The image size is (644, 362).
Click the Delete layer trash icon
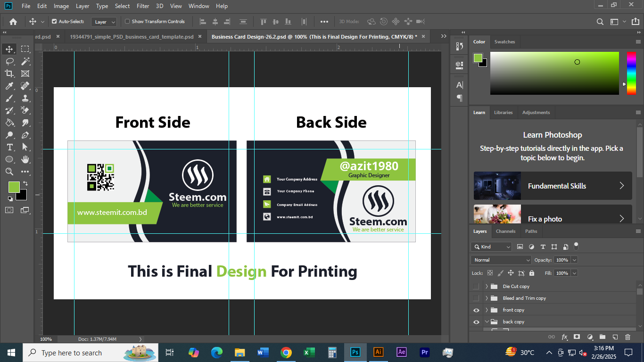[x=627, y=337]
